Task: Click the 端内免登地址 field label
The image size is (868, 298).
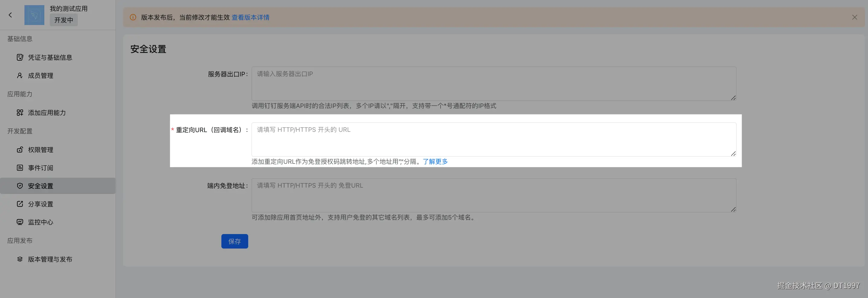Action: pyautogui.click(x=227, y=186)
